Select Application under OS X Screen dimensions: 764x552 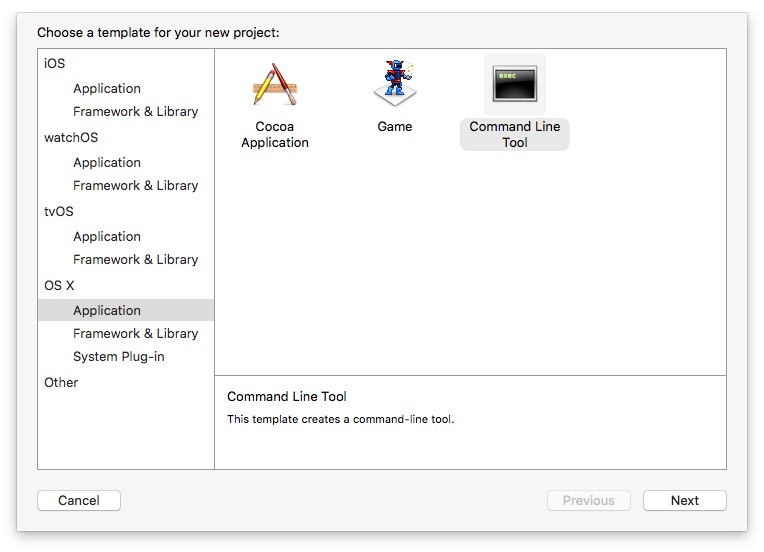click(x=126, y=310)
